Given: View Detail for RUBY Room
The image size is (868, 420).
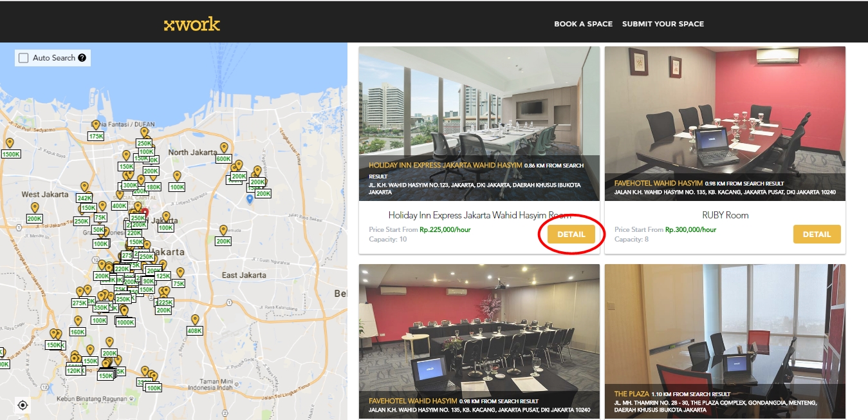Looking at the screenshot, I should pos(817,234).
